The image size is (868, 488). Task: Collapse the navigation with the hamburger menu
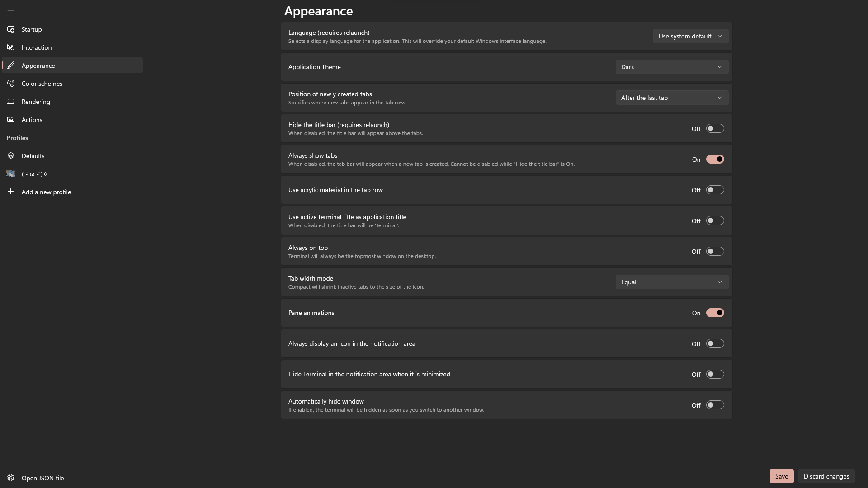11,11
